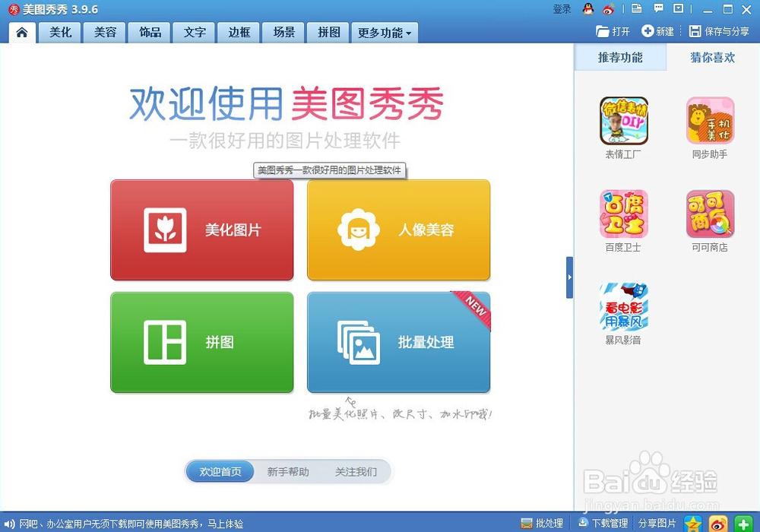The height and width of the screenshot is (532, 760).
Task: Click the 美图秀秀 logo icon in title bar
Action: [14, 9]
